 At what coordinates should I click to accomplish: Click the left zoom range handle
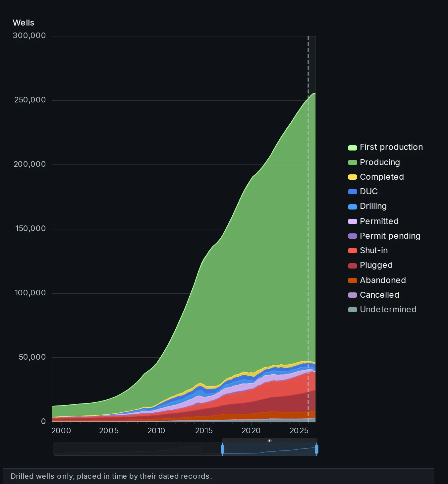coord(222,449)
